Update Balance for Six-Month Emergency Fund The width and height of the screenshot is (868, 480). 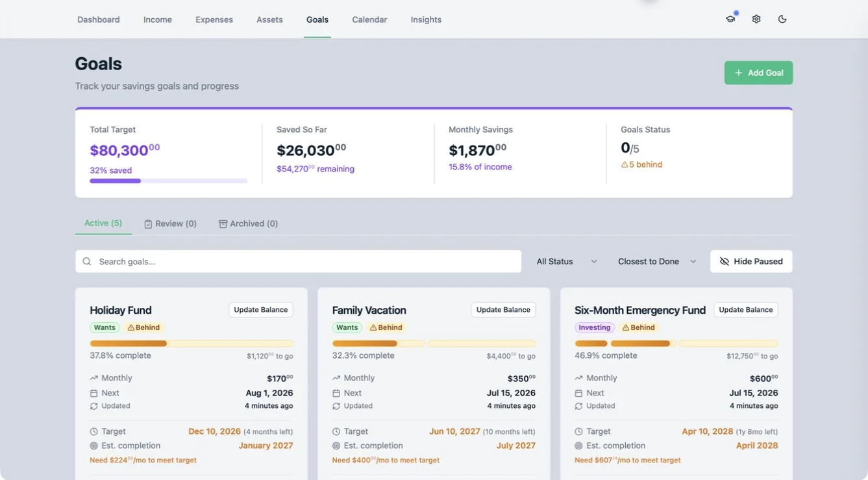pos(746,310)
